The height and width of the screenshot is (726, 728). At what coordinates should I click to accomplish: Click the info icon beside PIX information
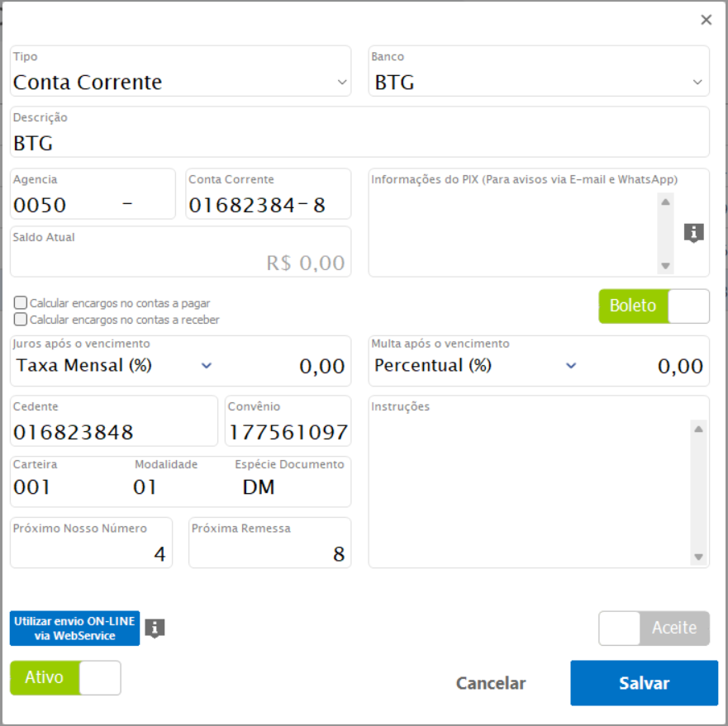click(693, 233)
